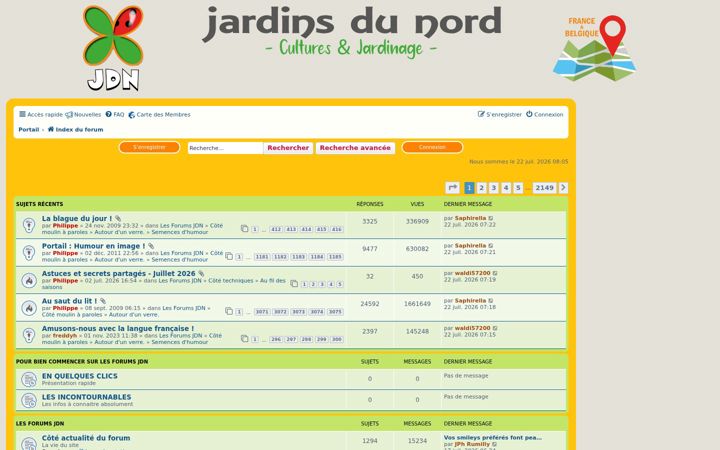Screen dimensions: 720x450
Task: Go to Portail breadcrumb
Action: 28,129
